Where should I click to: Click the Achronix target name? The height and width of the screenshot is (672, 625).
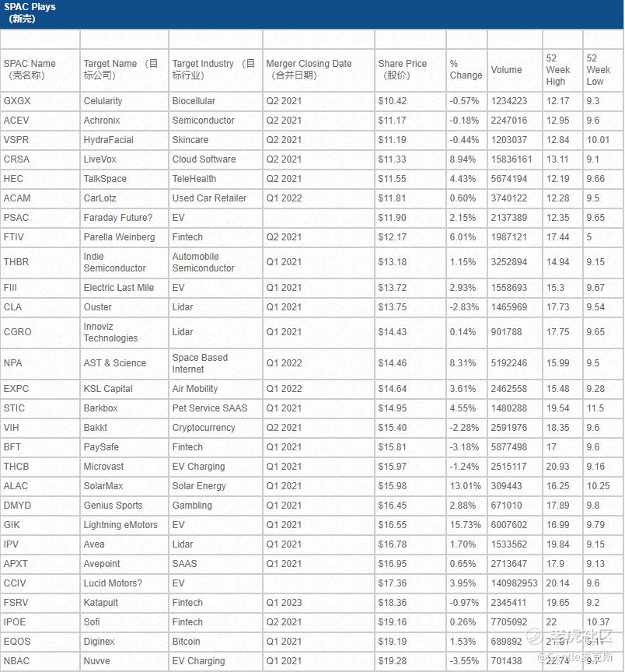(x=102, y=121)
